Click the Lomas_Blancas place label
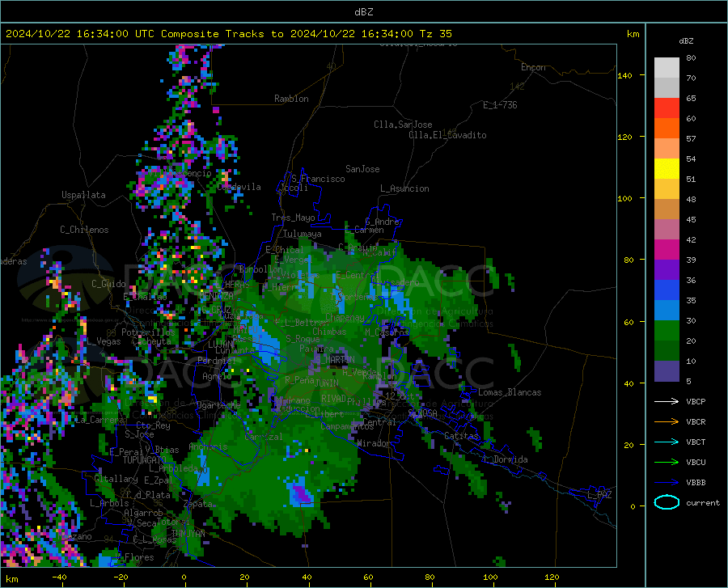The width and height of the screenshot is (728, 588). pos(510,392)
